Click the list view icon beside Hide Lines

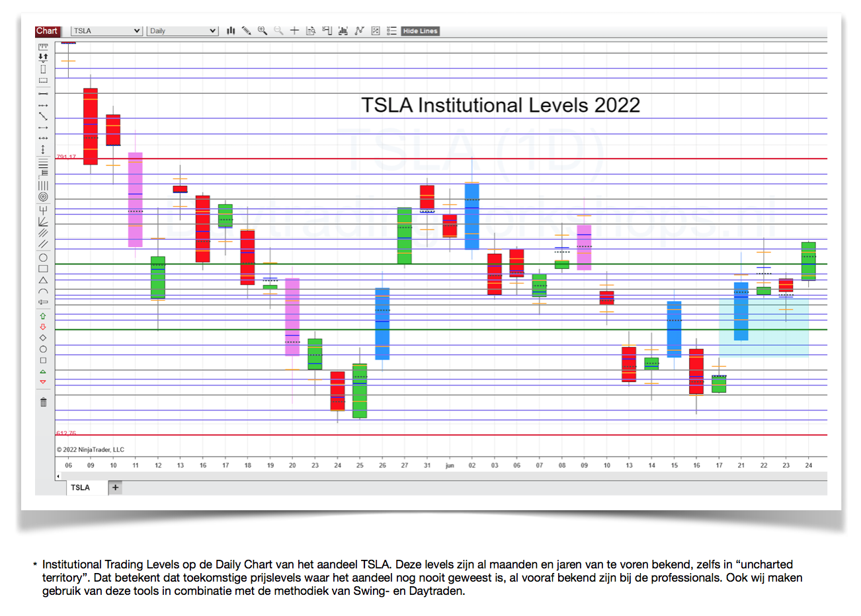[391, 30]
